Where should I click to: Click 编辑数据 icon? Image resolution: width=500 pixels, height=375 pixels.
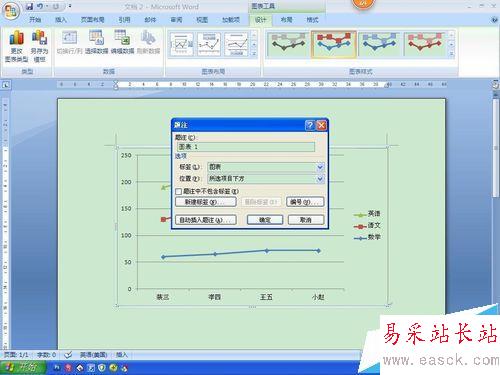click(122, 42)
